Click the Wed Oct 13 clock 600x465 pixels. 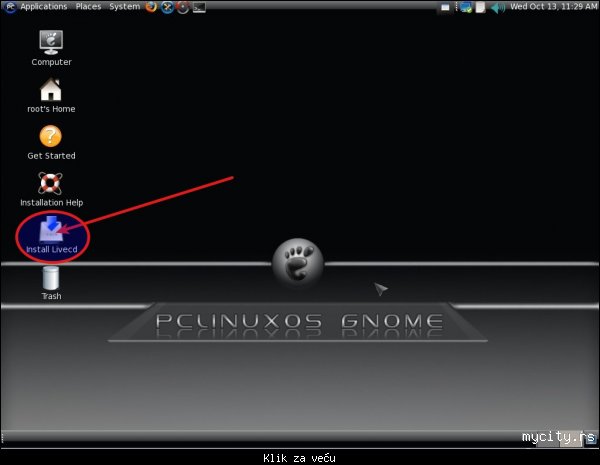pyautogui.click(x=553, y=7)
